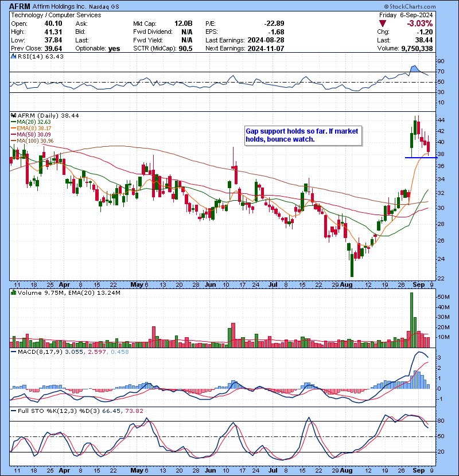
Task: Click the blue gap support line
Action: coord(421,158)
